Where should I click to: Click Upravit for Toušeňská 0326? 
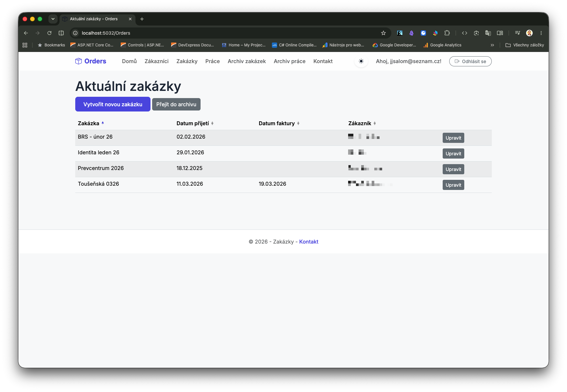point(453,185)
